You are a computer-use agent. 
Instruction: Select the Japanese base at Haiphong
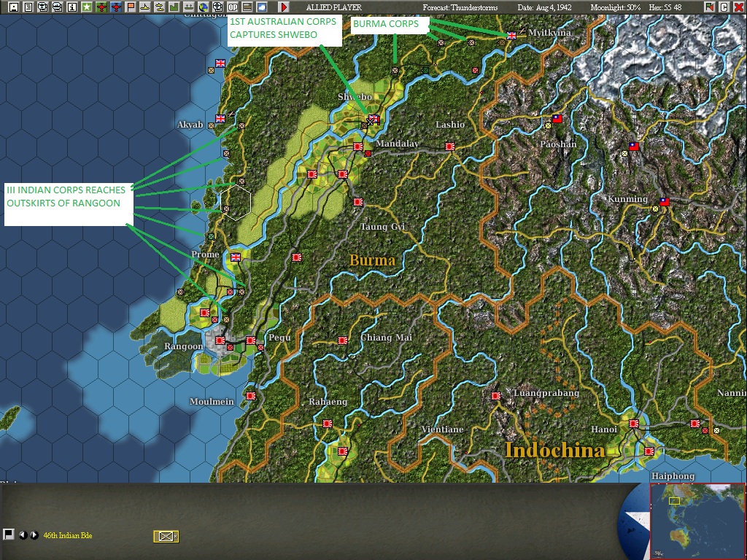coord(649,451)
